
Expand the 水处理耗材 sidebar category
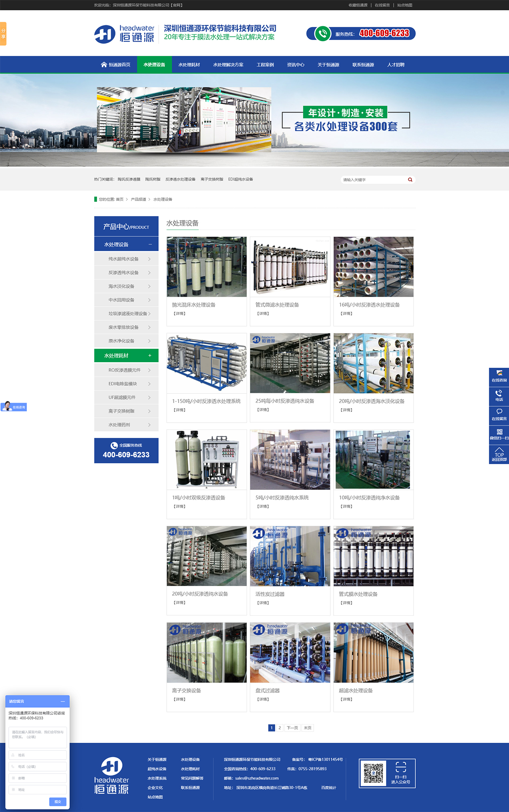click(x=150, y=355)
